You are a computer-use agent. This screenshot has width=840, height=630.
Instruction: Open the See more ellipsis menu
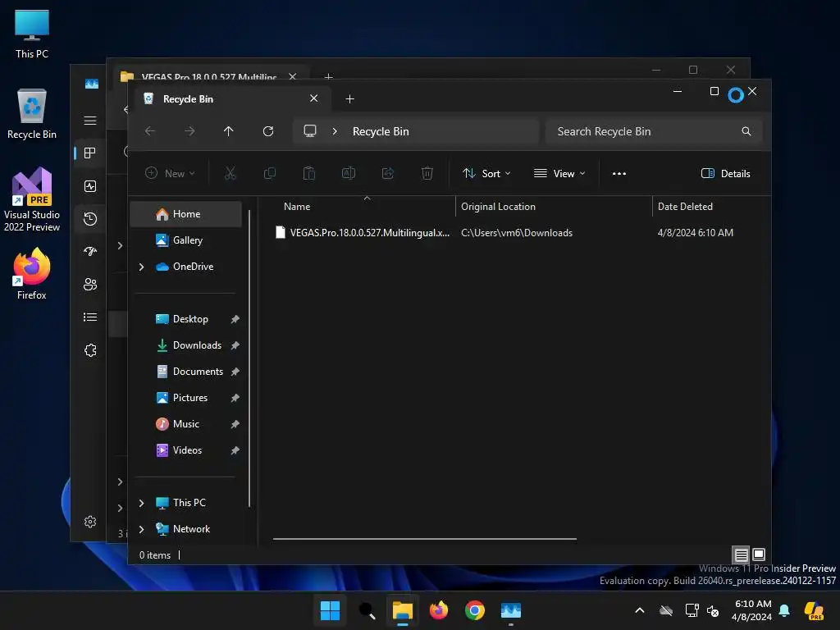pyautogui.click(x=619, y=174)
